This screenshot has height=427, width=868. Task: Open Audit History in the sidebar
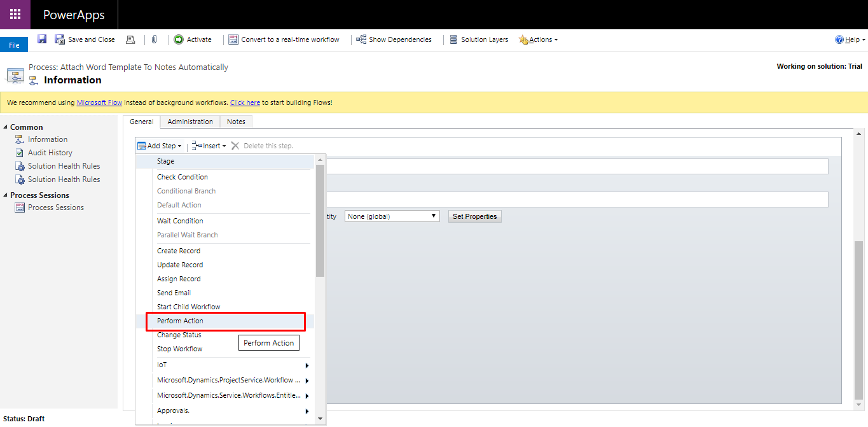(x=50, y=153)
